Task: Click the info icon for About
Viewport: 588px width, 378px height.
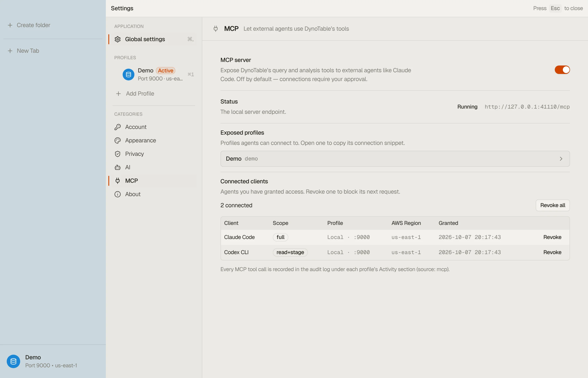Action: click(118, 194)
